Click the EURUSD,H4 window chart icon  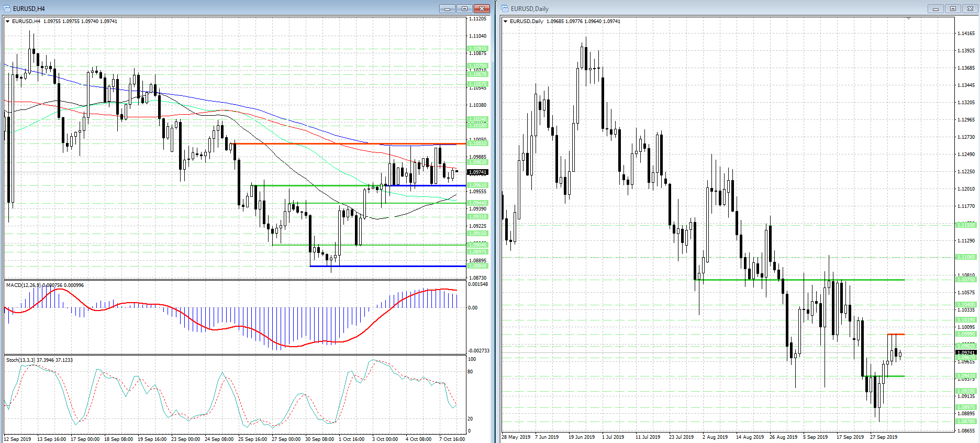(x=7, y=8)
